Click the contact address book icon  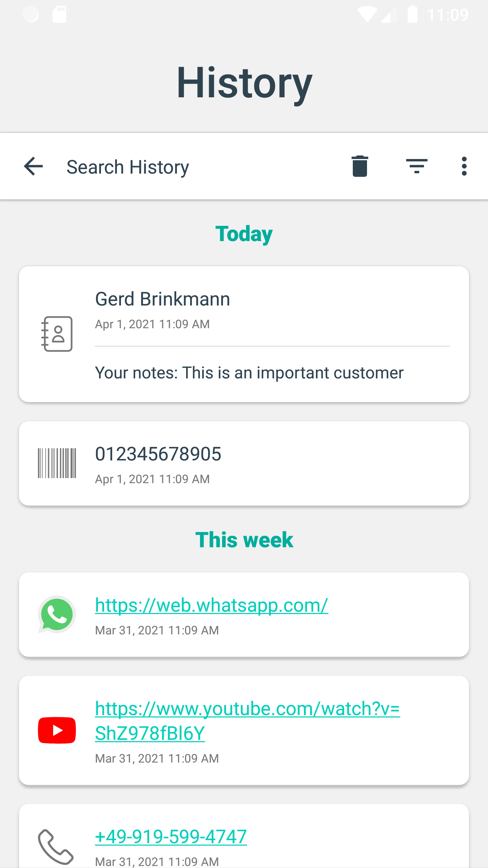57,334
